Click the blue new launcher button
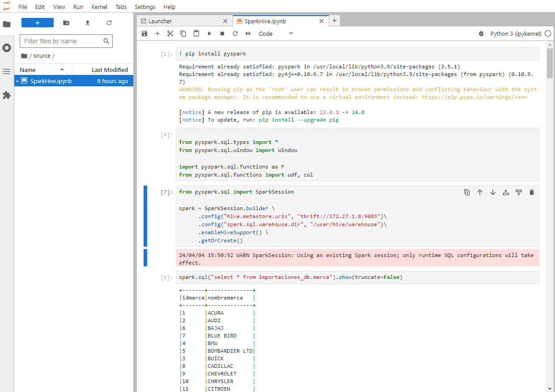The width and height of the screenshot is (555, 392). click(38, 23)
